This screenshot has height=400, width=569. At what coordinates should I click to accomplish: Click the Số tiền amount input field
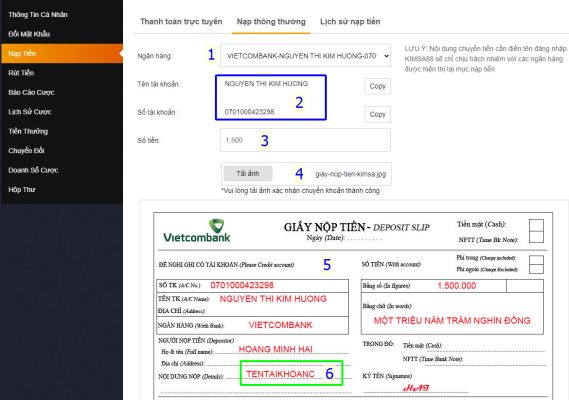[x=305, y=140]
